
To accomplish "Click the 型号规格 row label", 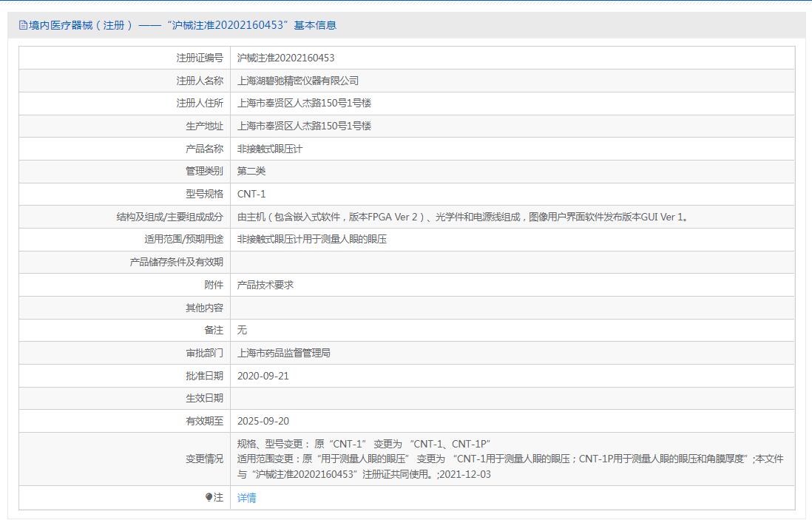I will click(205, 194).
